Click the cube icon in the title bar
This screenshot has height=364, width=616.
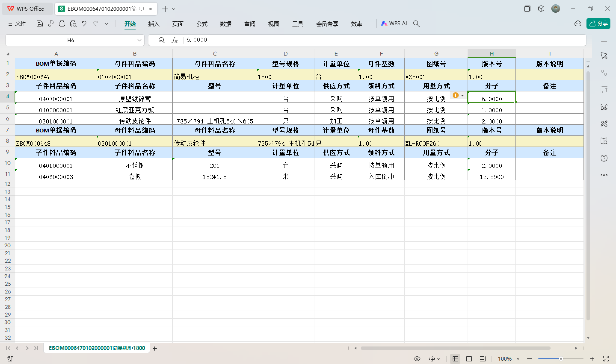[541, 9]
